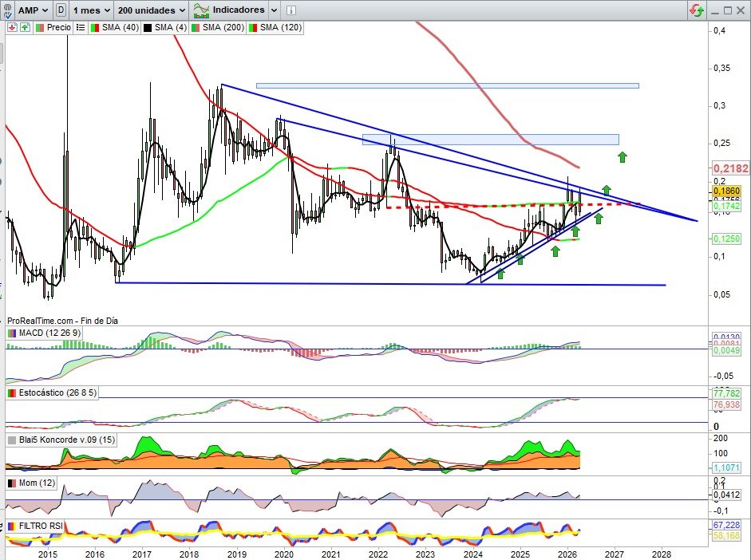Click the list icon next to Precio

pos(81,28)
